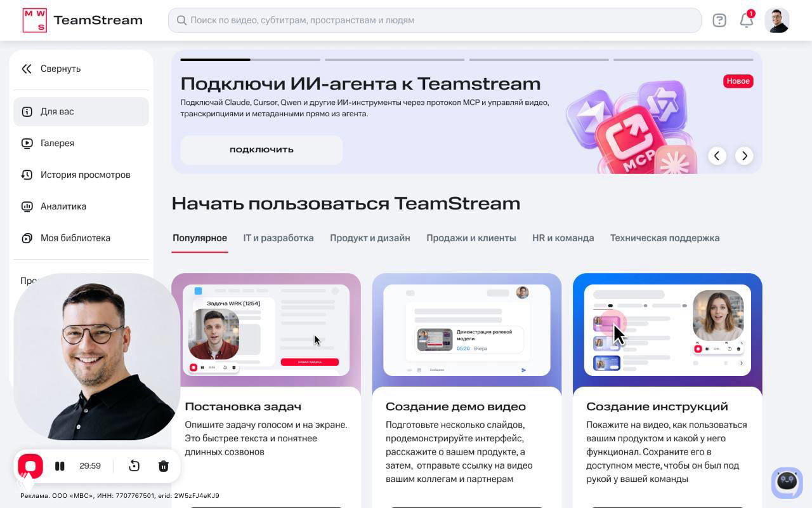Open the user profile avatar
Screen dimensions: 812x508
(x=777, y=20)
